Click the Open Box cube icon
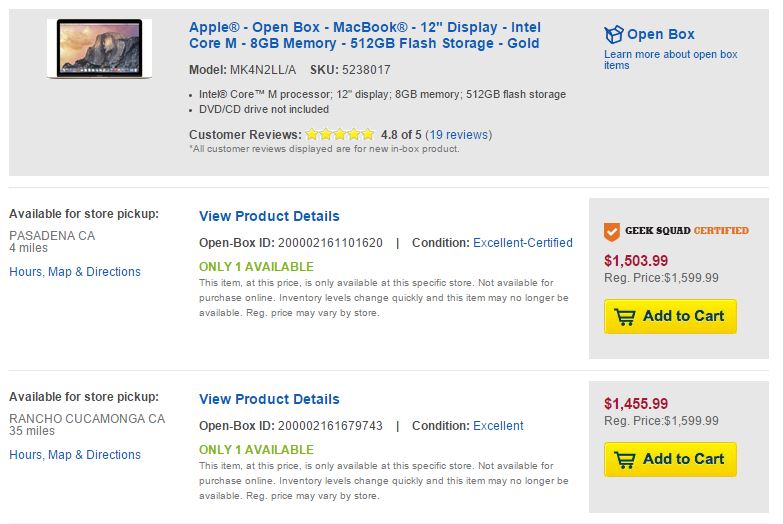The height and width of the screenshot is (524, 783). tap(614, 35)
